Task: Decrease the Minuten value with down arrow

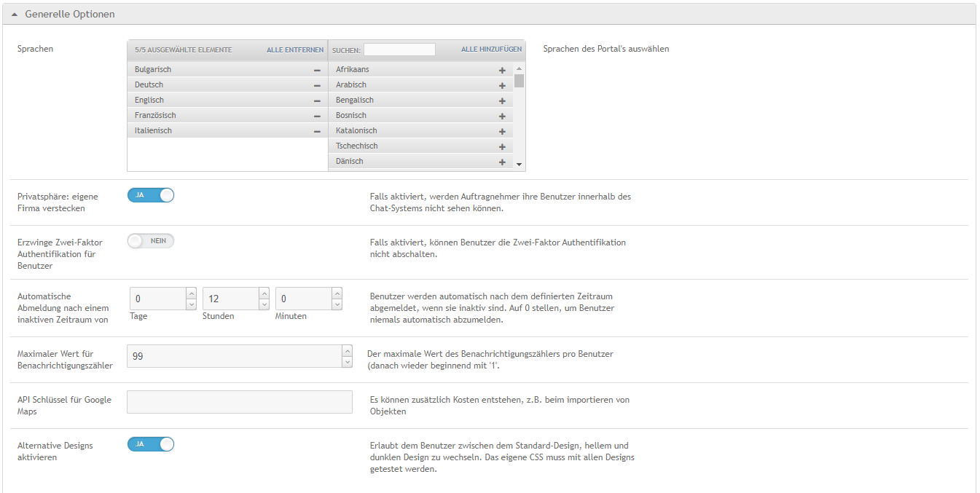Action: [337, 304]
